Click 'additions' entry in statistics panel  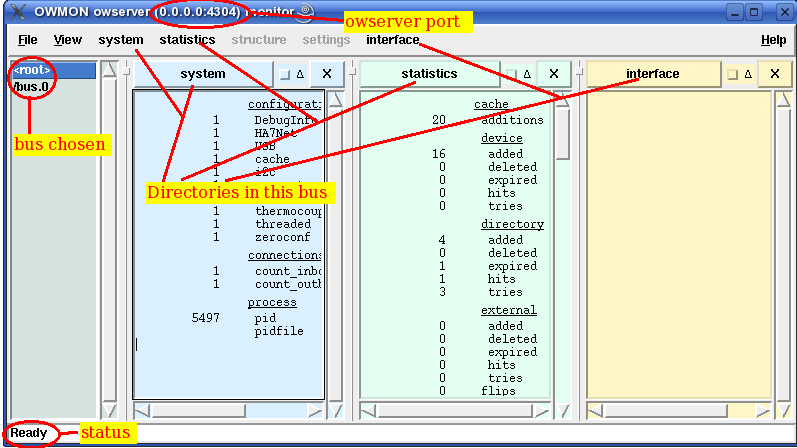coord(512,120)
